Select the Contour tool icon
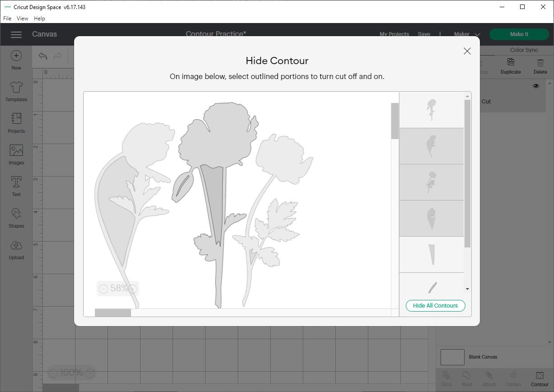Viewport: 554px width, 392px height. point(539,376)
